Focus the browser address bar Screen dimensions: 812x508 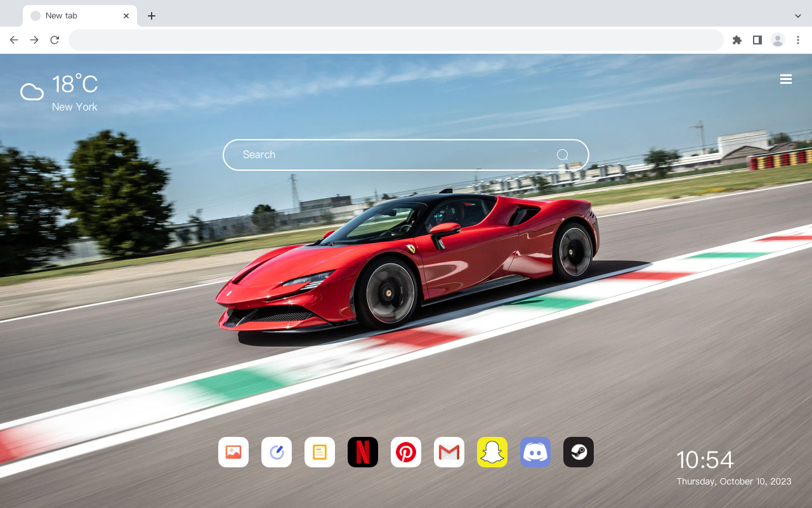point(396,40)
